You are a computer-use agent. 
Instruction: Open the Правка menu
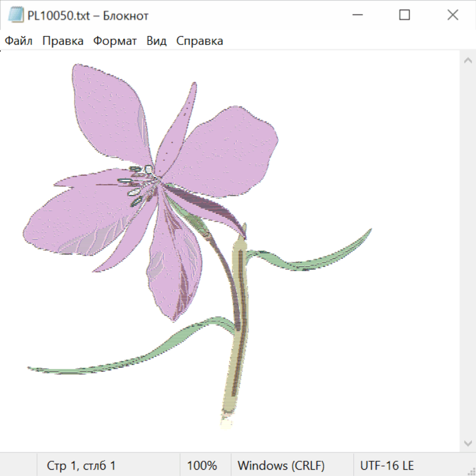tap(63, 41)
